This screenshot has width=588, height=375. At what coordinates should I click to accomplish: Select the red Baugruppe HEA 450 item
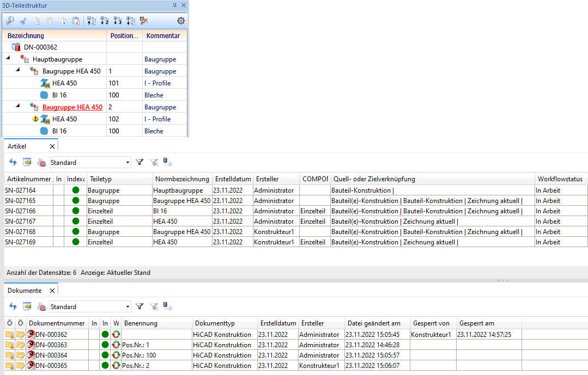[x=72, y=107]
